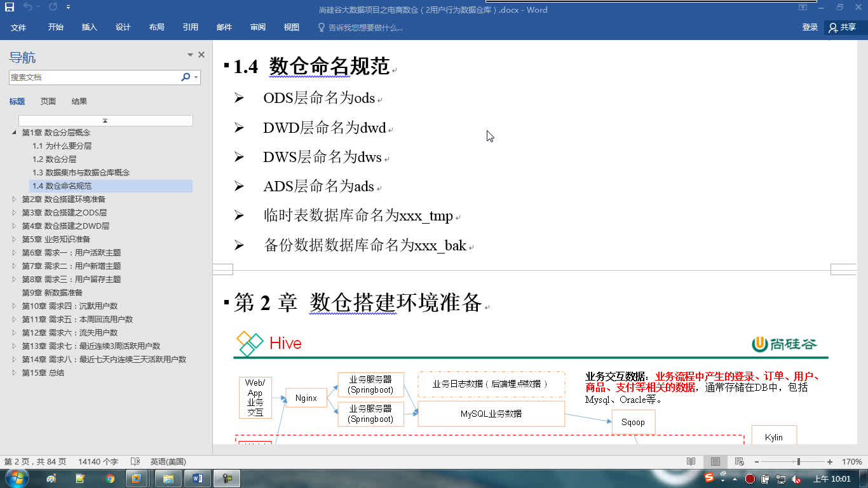The image size is (868, 488).
Task: Open the Windows Start menu
Action: pos(18,478)
